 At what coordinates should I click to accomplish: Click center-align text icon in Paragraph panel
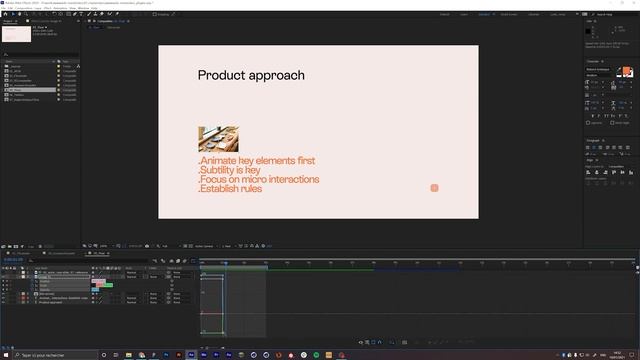tap(594, 147)
